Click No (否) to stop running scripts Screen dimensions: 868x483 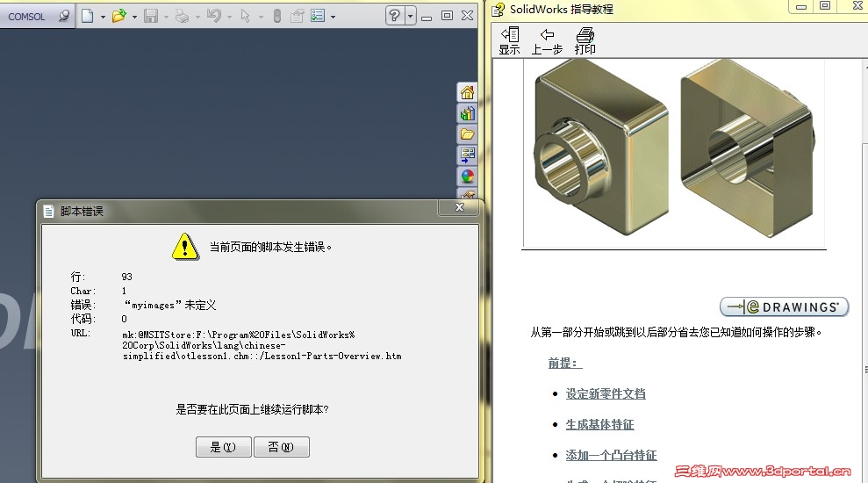281,447
